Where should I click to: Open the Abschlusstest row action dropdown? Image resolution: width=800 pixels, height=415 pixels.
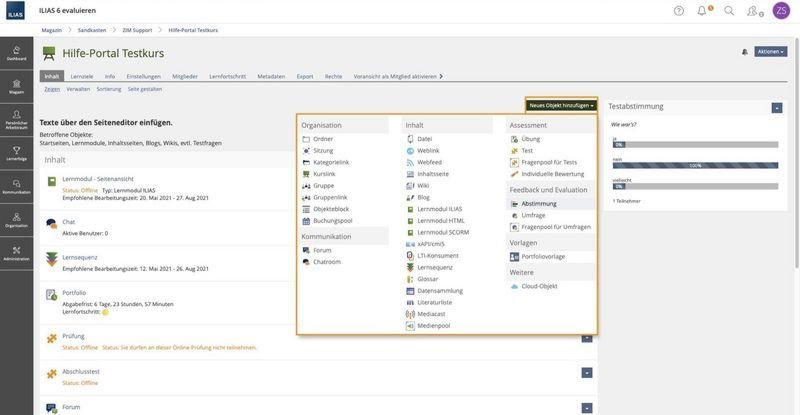pyautogui.click(x=587, y=373)
